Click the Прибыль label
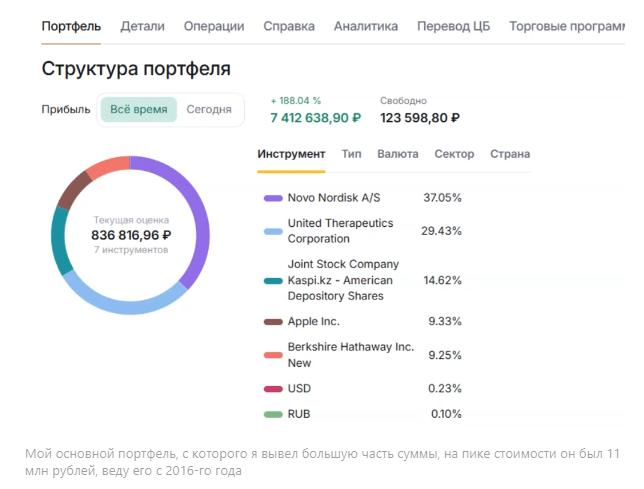 [66, 110]
